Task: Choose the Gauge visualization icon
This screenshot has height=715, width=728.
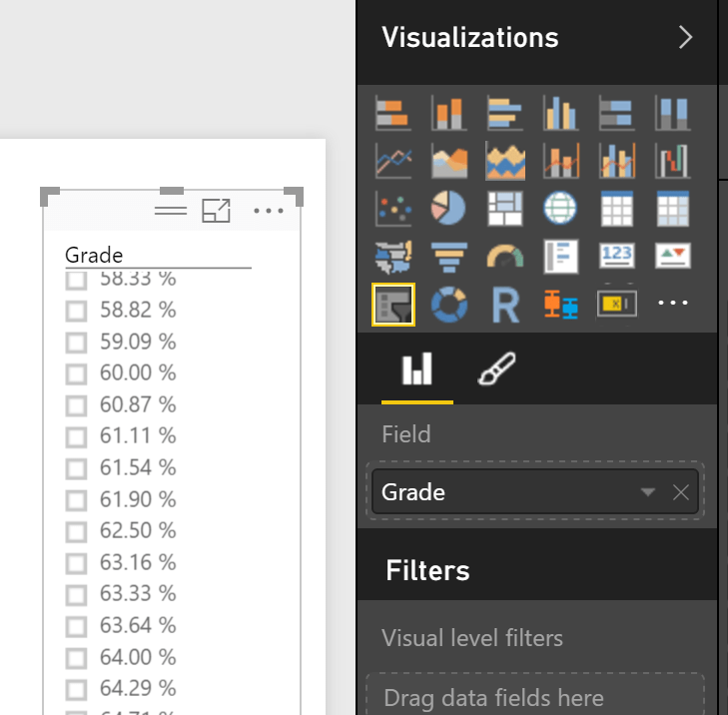Action: click(505, 257)
